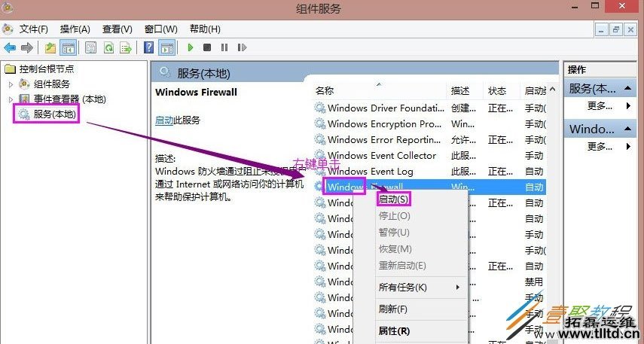Screen dimensions: 644x344
Task: Click the Forward arrow toolbar icon
Action: point(26,47)
